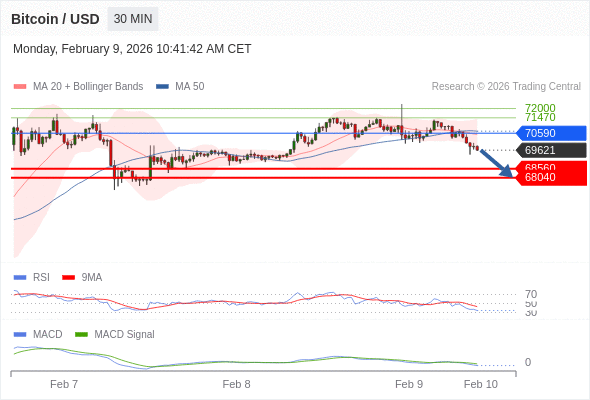The image size is (590, 400).
Task: Click the red 68040 support price tag
Action: point(551,178)
